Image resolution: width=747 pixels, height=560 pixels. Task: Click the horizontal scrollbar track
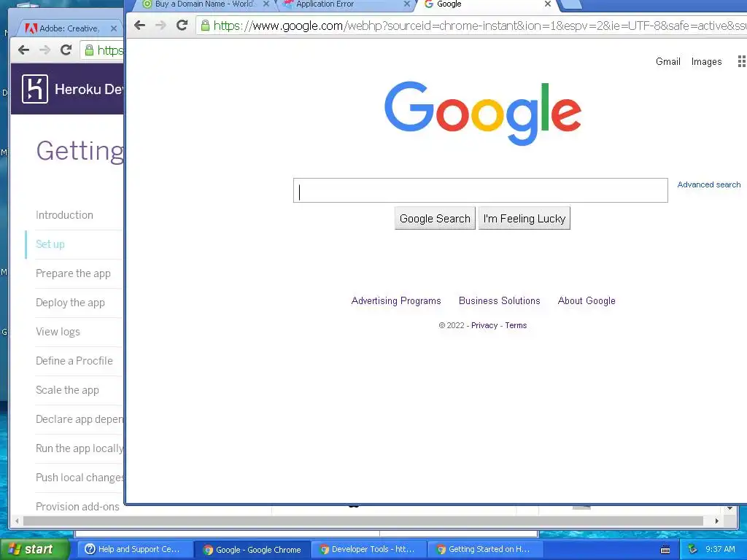point(363,521)
